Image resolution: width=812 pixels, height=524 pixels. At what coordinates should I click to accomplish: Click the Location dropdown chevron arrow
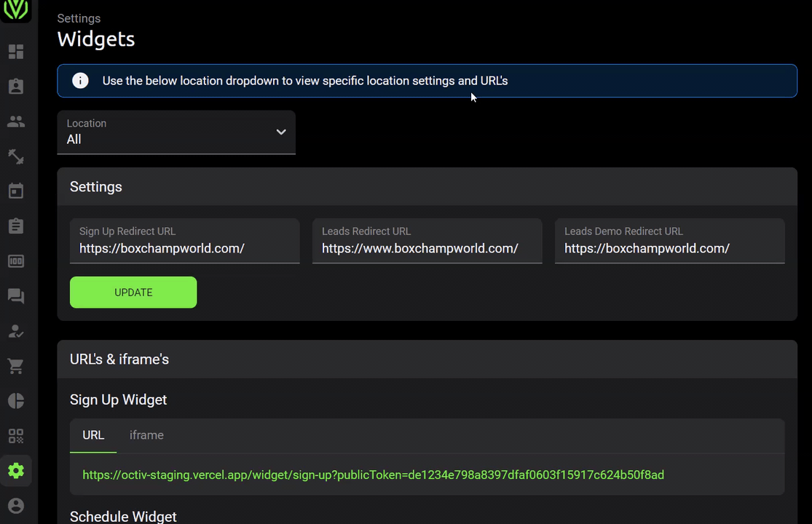(x=281, y=132)
